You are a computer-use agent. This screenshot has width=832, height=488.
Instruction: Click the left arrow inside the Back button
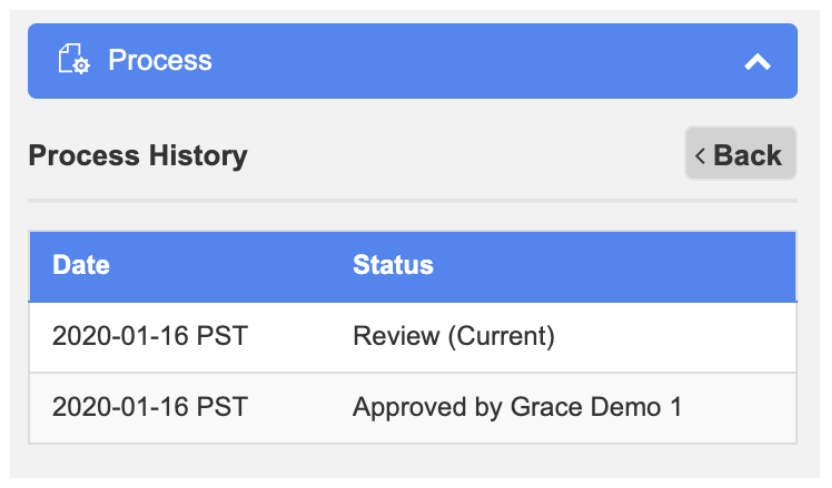click(x=701, y=156)
